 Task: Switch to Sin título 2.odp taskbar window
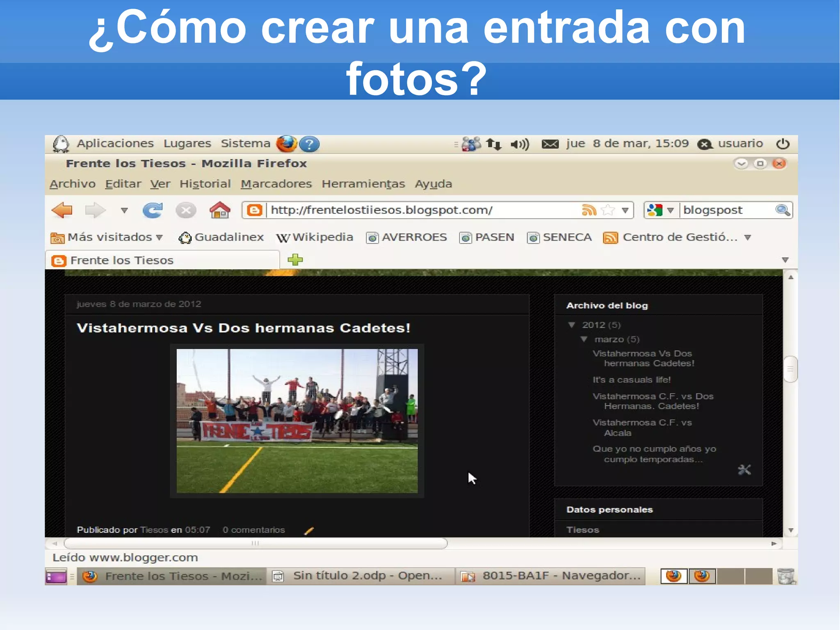tap(361, 576)
